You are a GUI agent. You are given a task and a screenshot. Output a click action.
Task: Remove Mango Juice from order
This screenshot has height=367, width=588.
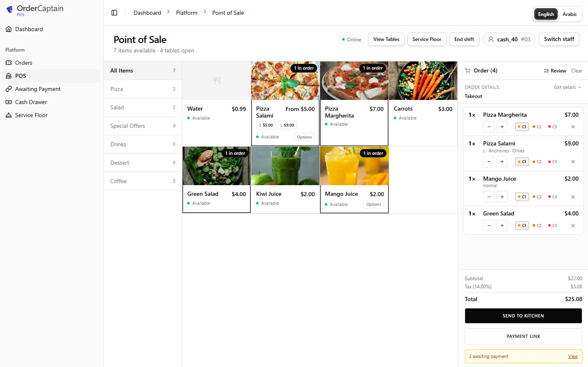pyautogui.click(x=573, y=197)
